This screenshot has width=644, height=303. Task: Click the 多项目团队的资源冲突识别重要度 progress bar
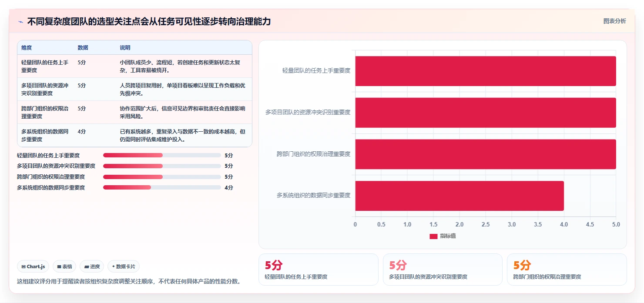(x=162, y=166)
